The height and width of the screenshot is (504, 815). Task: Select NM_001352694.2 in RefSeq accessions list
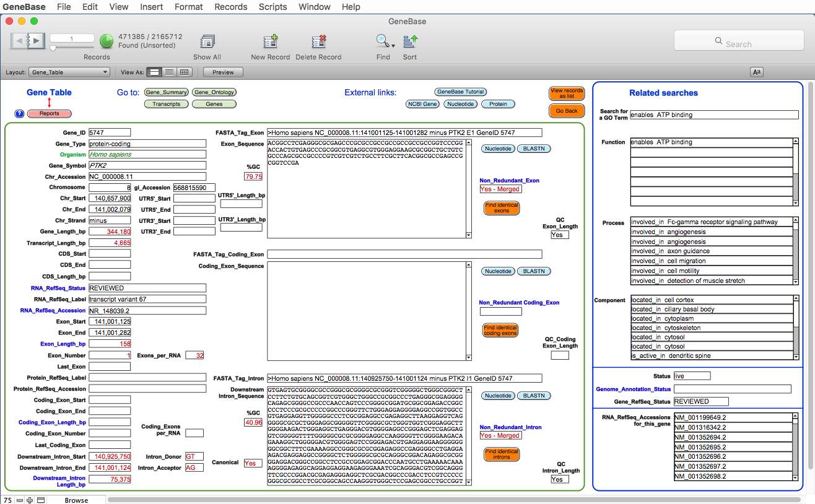pyautogui.click(x=733, y=437)
